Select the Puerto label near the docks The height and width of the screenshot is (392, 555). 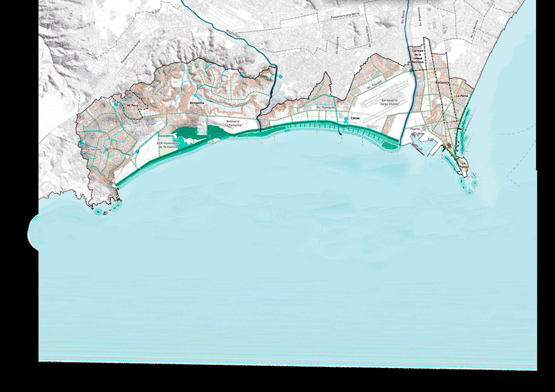tap(415, 129)
